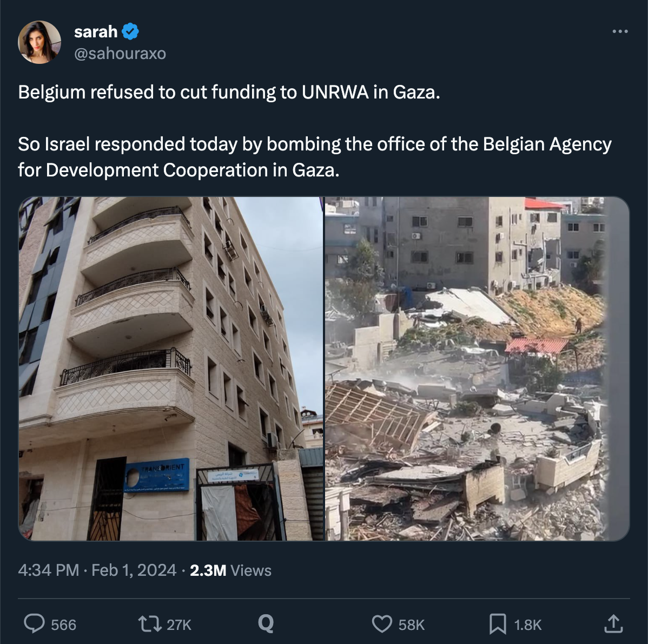Click the 2.3M Views count
The image size is (648, 644).
pos(230,570)
